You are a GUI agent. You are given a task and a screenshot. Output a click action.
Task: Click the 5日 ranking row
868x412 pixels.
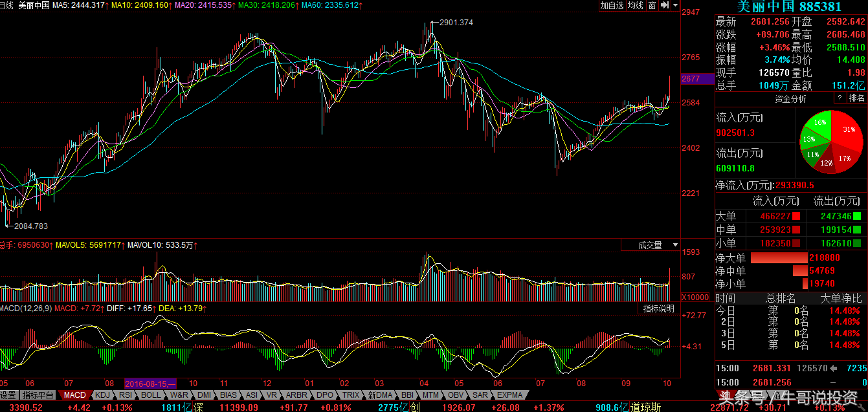(791, 345)
